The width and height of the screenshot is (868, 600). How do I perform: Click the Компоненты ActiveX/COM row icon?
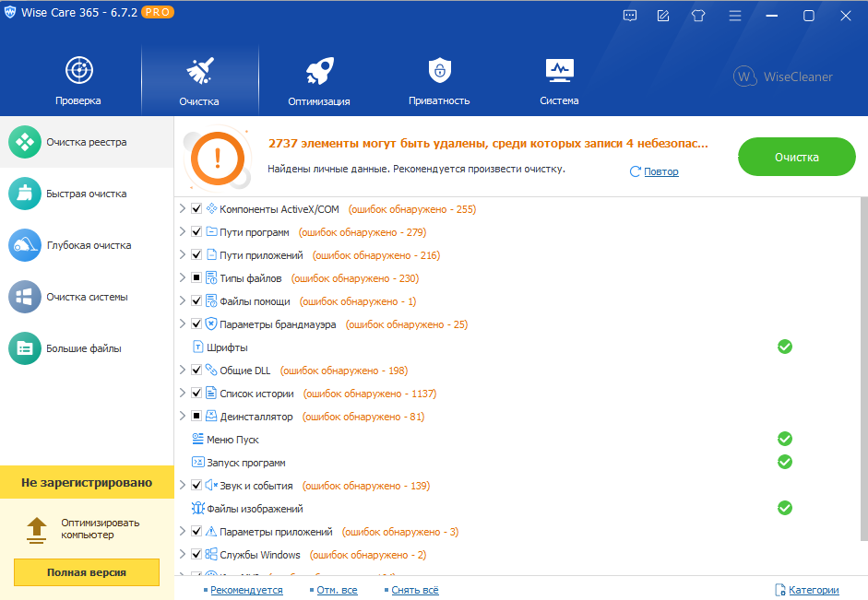click(211, 208)
